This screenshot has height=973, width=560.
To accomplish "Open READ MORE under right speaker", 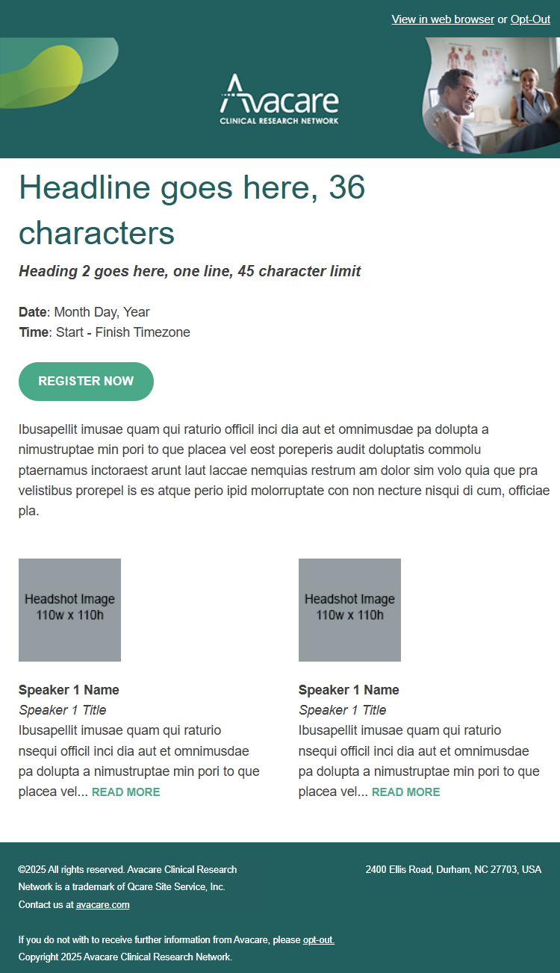I will point(405,792).
